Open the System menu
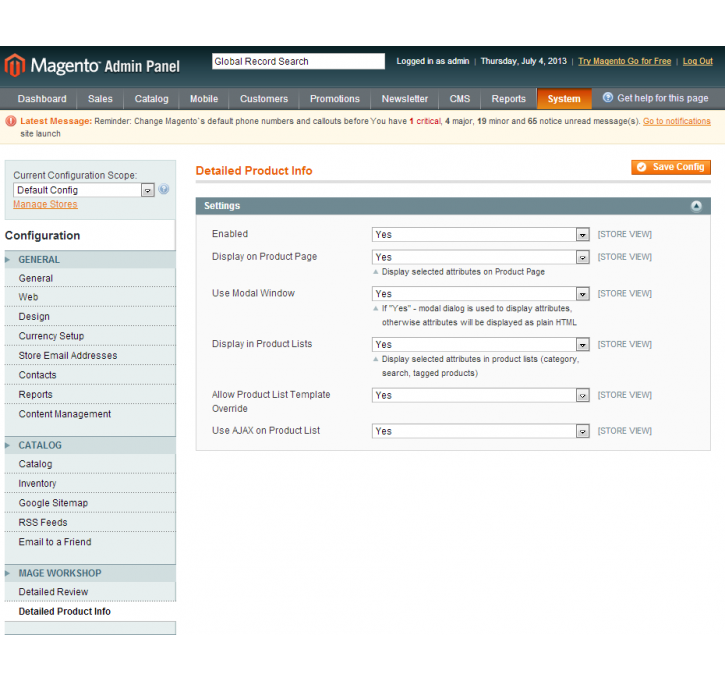The height and width of the screenshot is (680, 725). (x=564, y=99)
